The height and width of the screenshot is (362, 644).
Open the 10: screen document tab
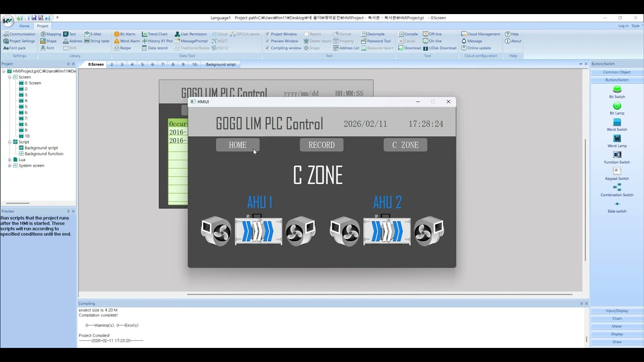(x=195, y=64)
